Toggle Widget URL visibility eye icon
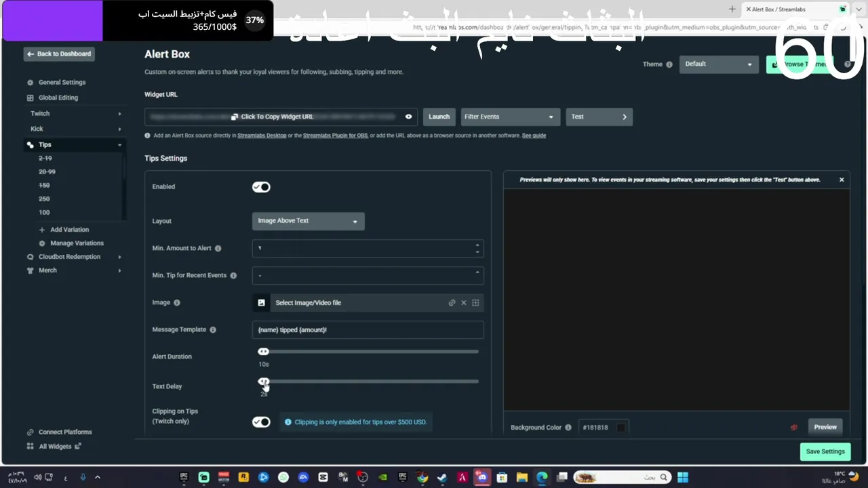 [x=408, y=117]
